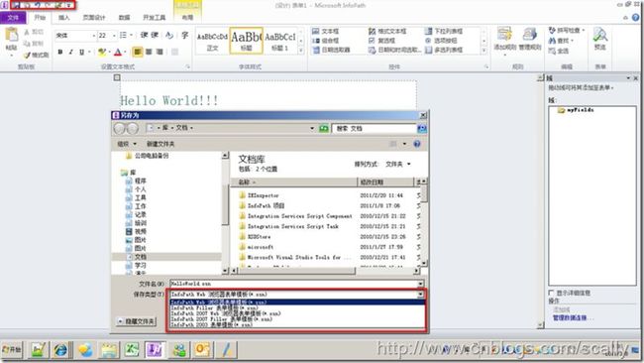The height and width of the screenshot is (363, 644).
Task: Open Internet Explorer from taskbar
Action: click(x=60, y=350)
